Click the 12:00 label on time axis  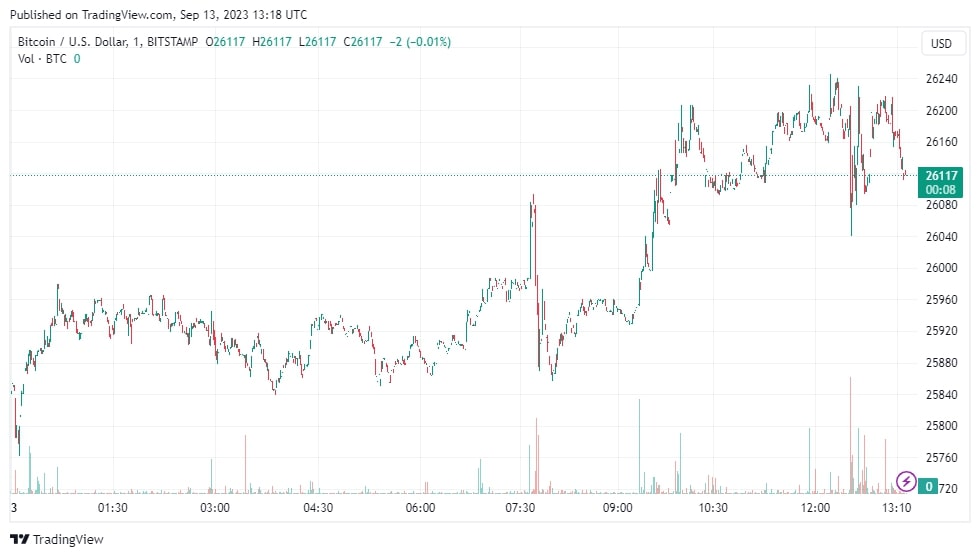816,508
